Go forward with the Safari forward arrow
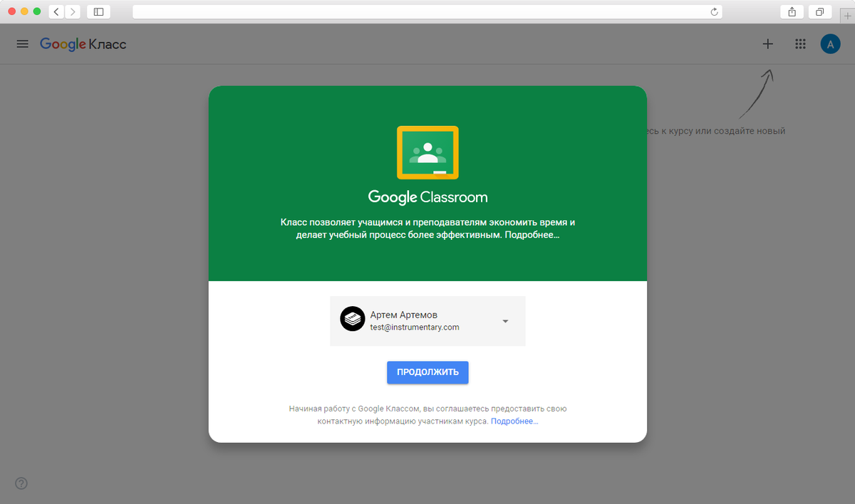855x504 pixels. pos(72,11)
